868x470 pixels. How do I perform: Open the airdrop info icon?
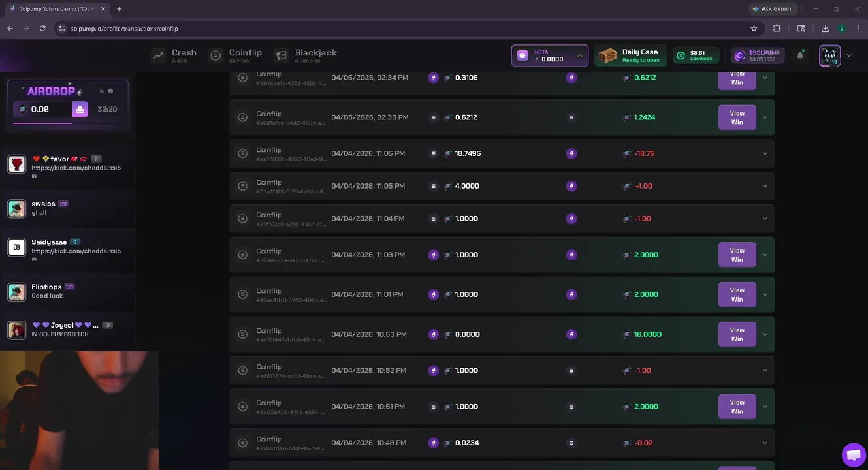[x=110, y=91]
